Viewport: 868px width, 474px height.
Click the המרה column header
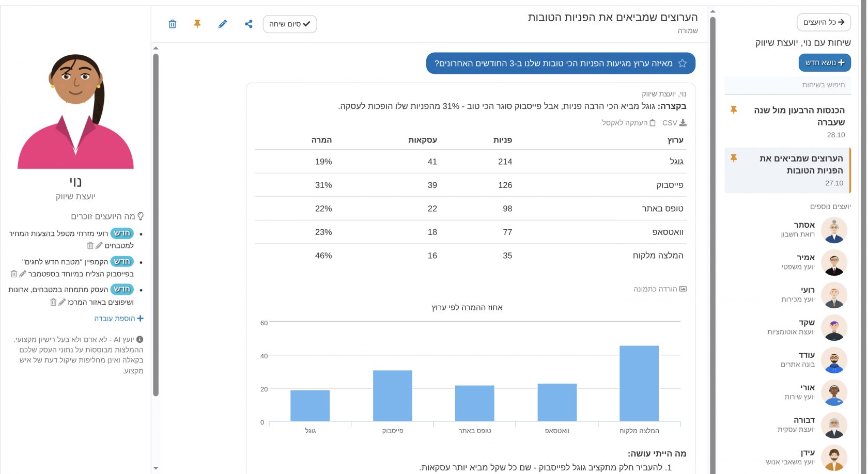point(321,140)
